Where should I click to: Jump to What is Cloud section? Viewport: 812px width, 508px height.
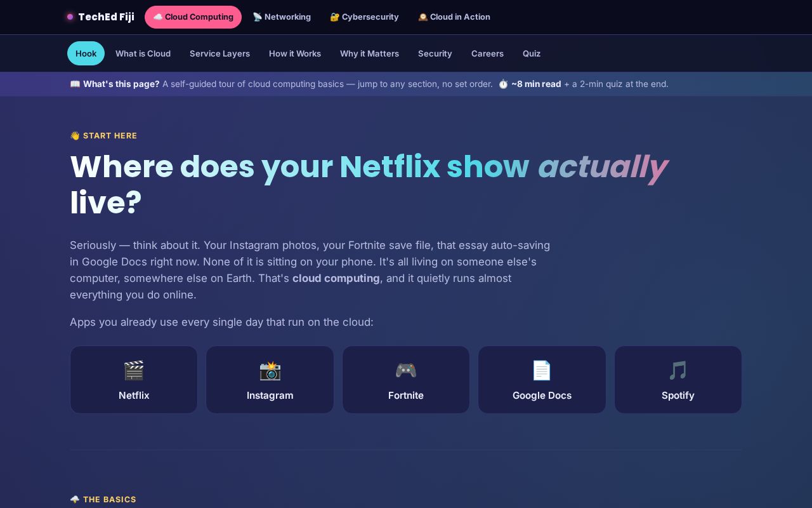(x=143, y=53)
